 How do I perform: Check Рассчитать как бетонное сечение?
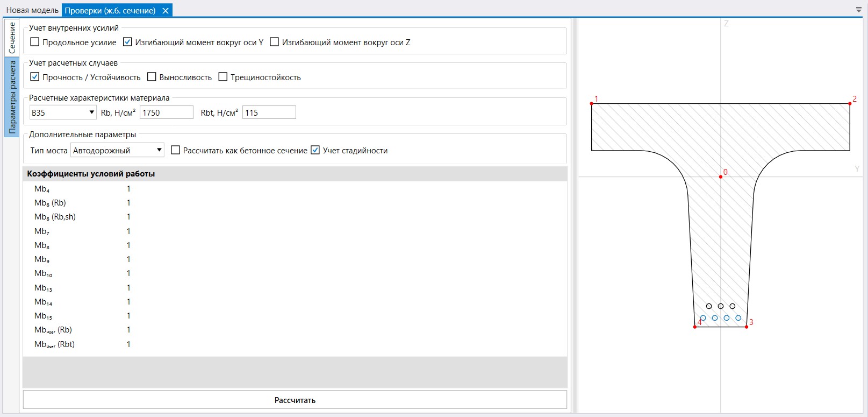pyautogui.click(x=175, y=150)
